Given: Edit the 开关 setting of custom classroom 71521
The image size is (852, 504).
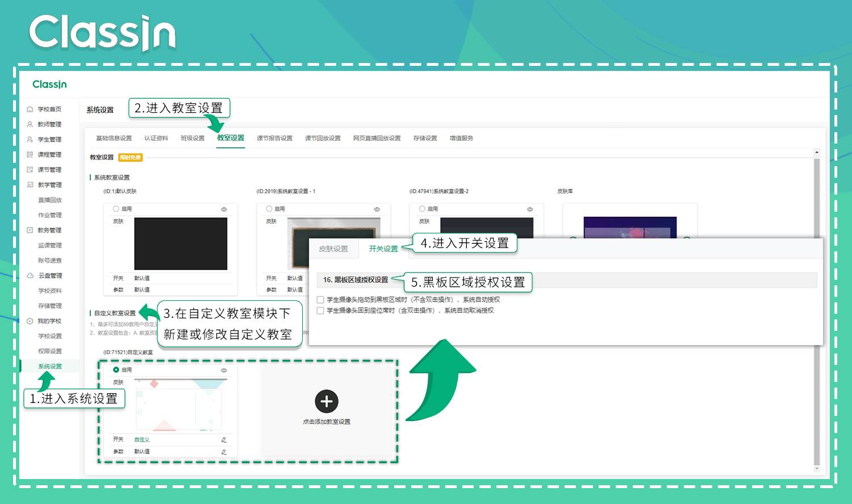Looking at the screenshot, I should click(224, 440).
